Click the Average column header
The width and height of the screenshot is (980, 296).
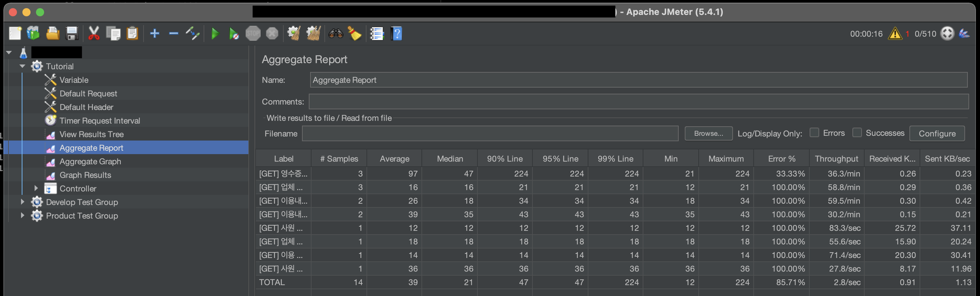(394, 159)
